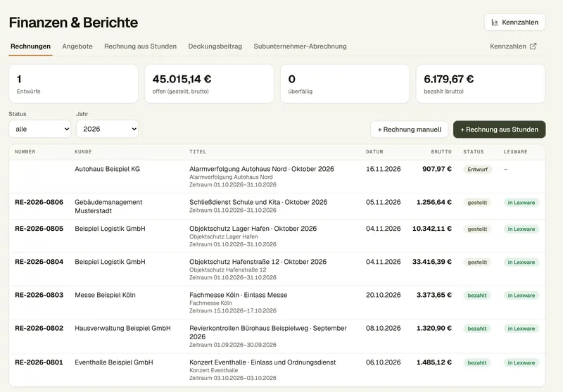
Task: Click title Schließdienst Schule und Kita · Oktober 2026
Action: point(258,202)
